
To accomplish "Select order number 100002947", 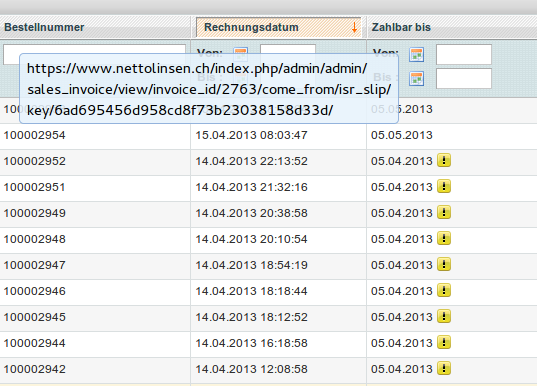I will [x=34, y=265].
